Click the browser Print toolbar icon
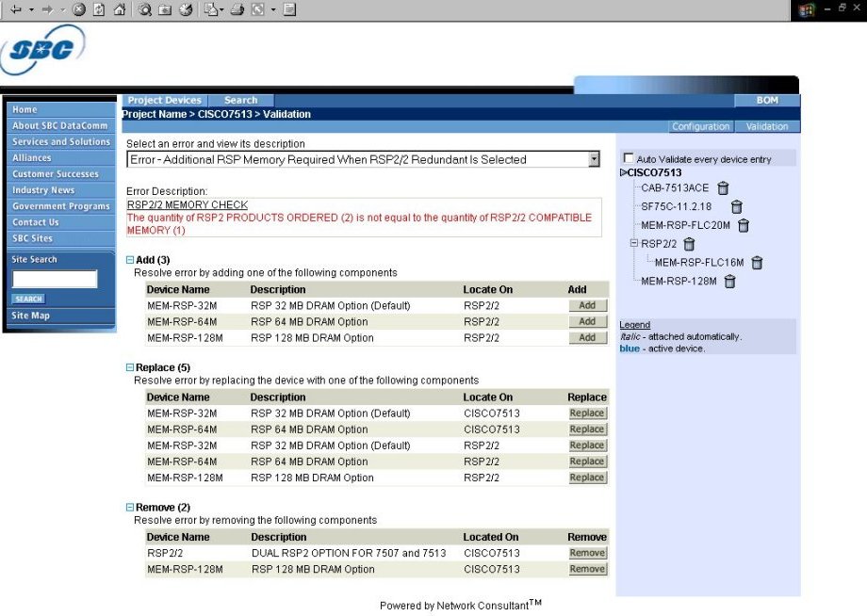The image size is (867, 616). pos(237,9)
